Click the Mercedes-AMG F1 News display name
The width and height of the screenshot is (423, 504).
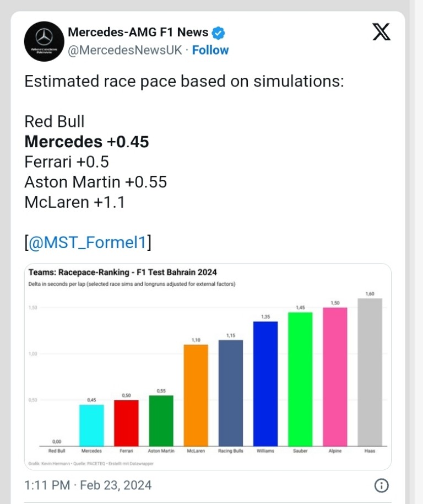pyautogui.click(x=138, y=32)
